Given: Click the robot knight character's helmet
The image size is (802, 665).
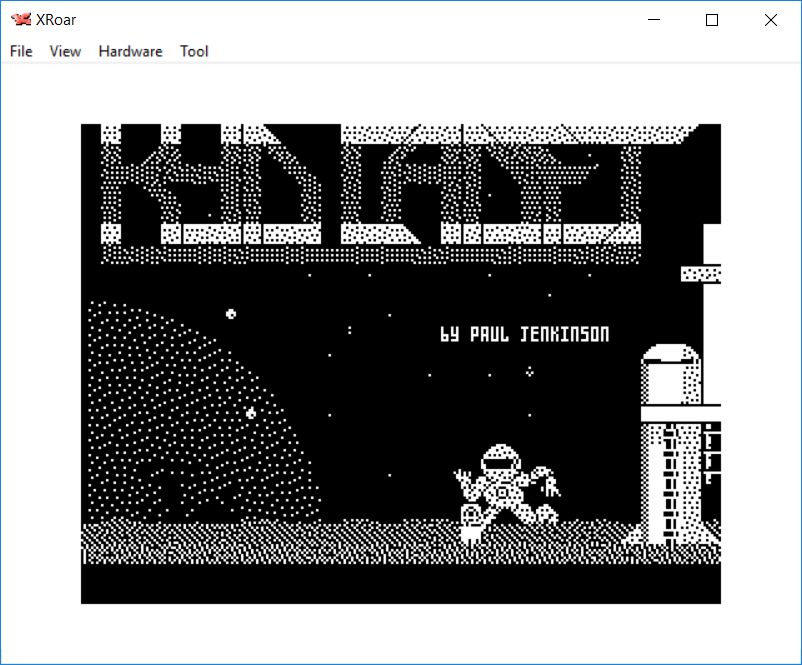Looking at the screenshot, I should [499, 461].
